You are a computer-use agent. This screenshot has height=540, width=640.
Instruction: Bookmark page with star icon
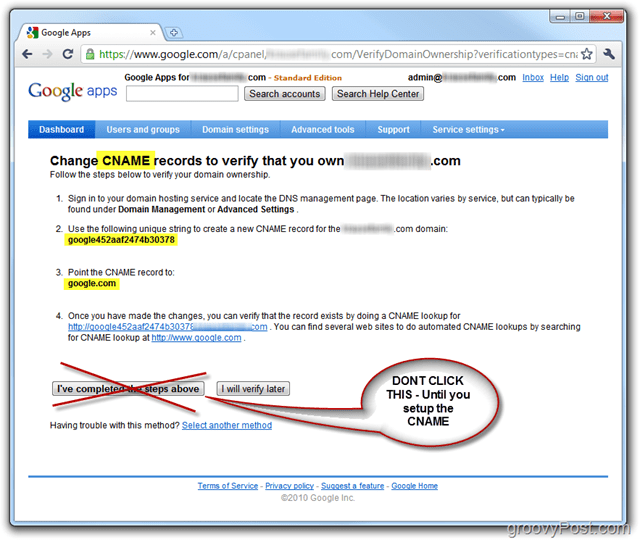click(587, 54)
